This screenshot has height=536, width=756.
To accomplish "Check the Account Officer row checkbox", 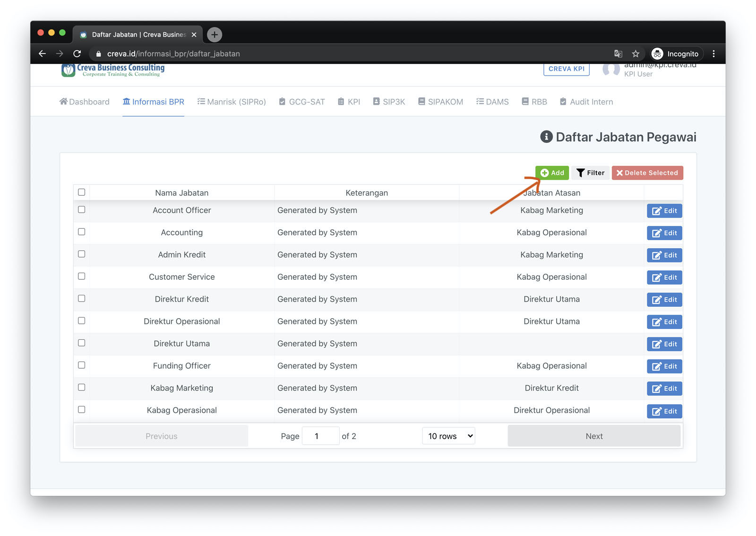I will pos(82,209).
